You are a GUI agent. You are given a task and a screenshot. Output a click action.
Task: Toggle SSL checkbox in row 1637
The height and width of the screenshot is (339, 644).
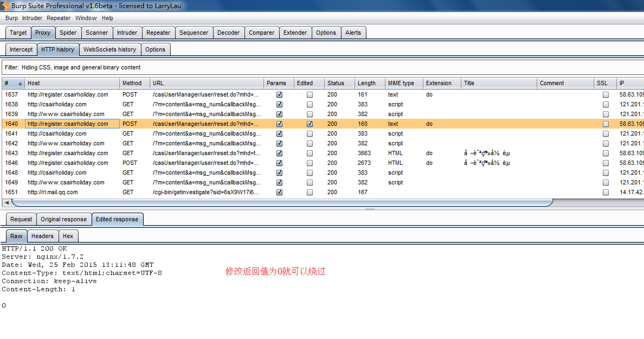[x=606, y=94]
